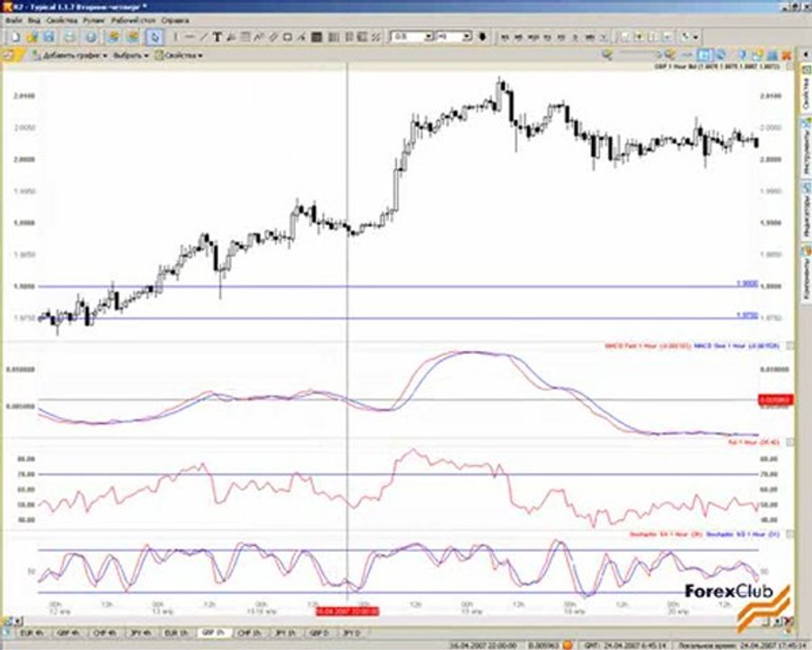Click the open folder toolbar icon
Screen dimensions: 812x650
pos(32,37)
